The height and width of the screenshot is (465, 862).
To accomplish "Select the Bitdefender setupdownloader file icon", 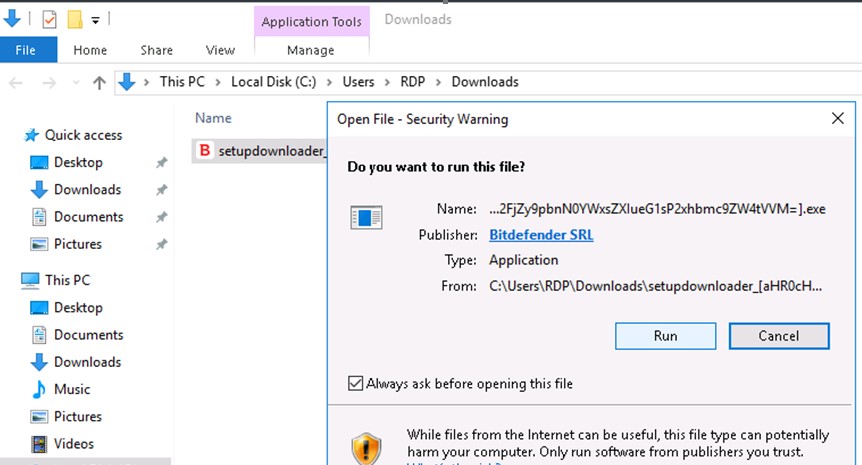I will 204,151.
